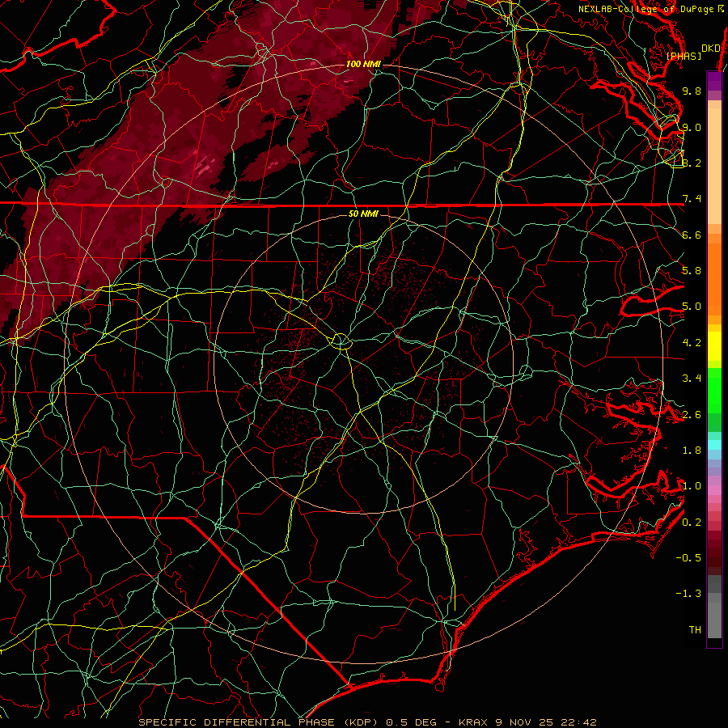This screenshot has height=728, width=728.
Task: Click the 5.8 scale value
Action: point(692,271)
